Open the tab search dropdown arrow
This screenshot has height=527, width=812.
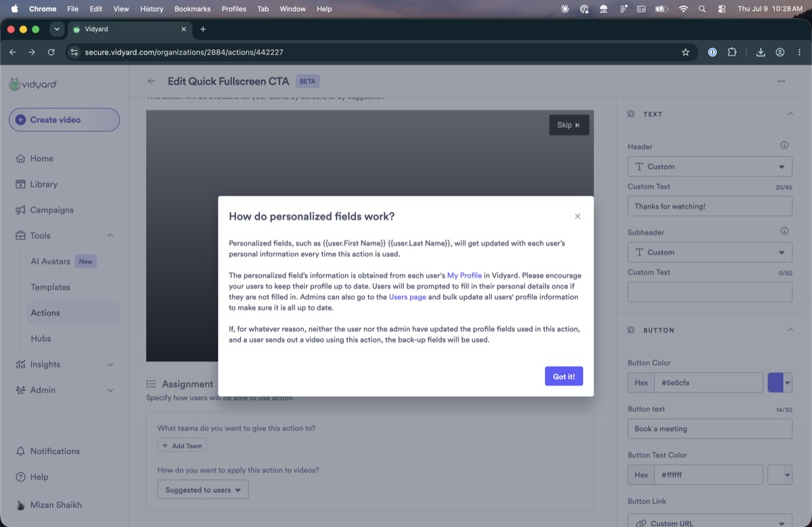[57, 29]
